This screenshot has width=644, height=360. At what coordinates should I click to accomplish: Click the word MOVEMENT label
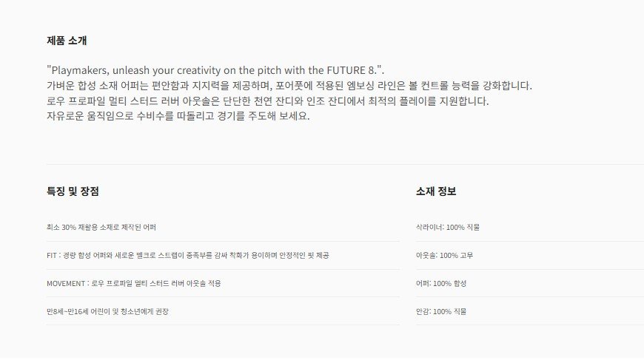[66, 283]
